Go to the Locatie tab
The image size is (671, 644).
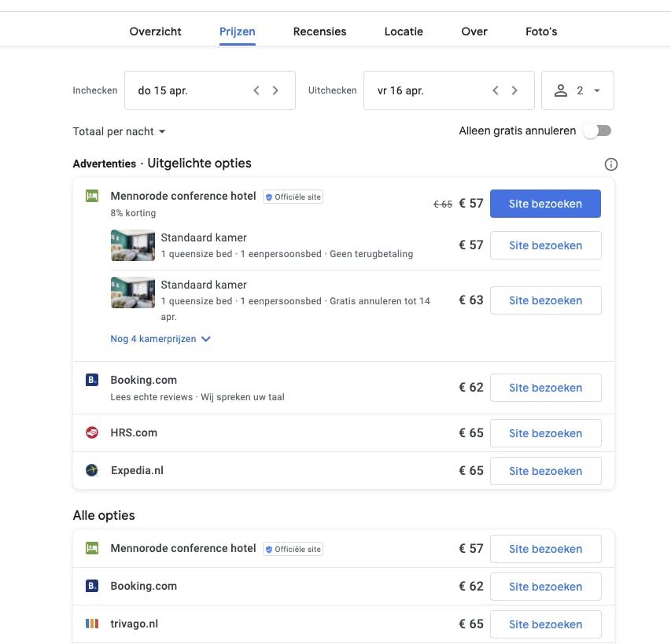[x=404, y=31]
